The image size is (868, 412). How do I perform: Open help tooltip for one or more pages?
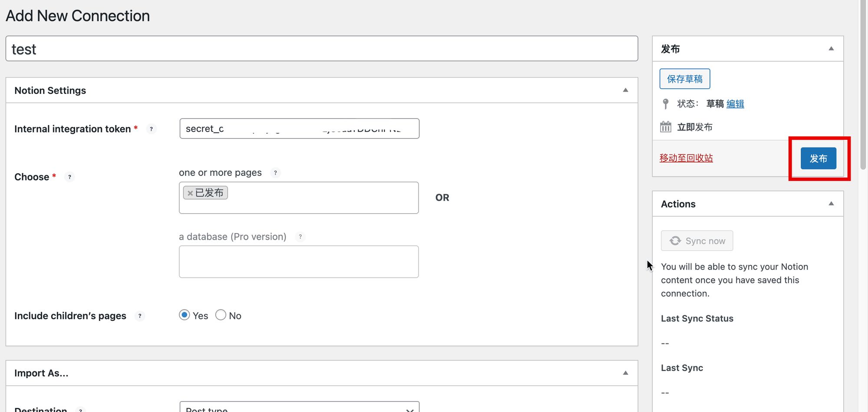275,173
